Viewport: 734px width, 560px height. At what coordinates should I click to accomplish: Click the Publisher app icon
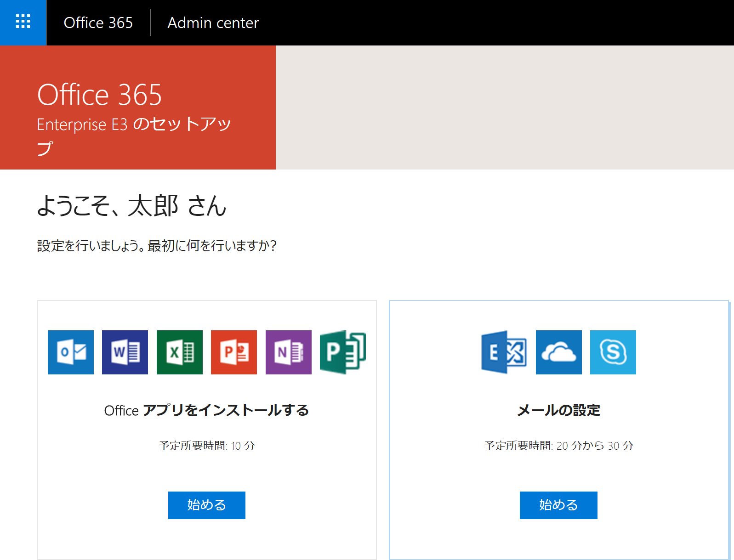[343, 352]
